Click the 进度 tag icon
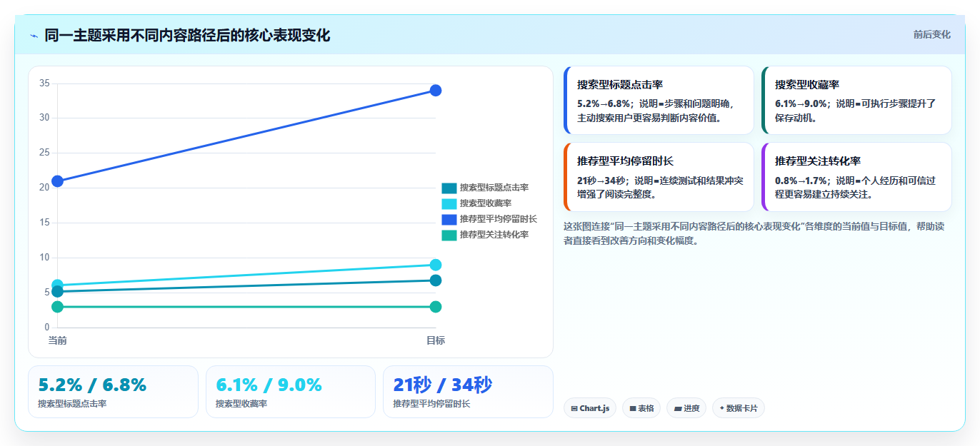 (678, 409)
